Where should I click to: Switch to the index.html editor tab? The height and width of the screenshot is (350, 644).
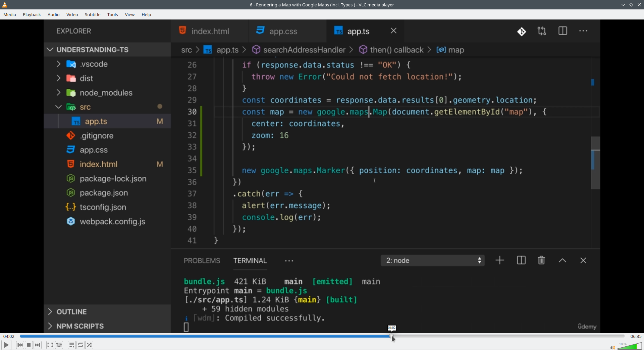point(210,31)
